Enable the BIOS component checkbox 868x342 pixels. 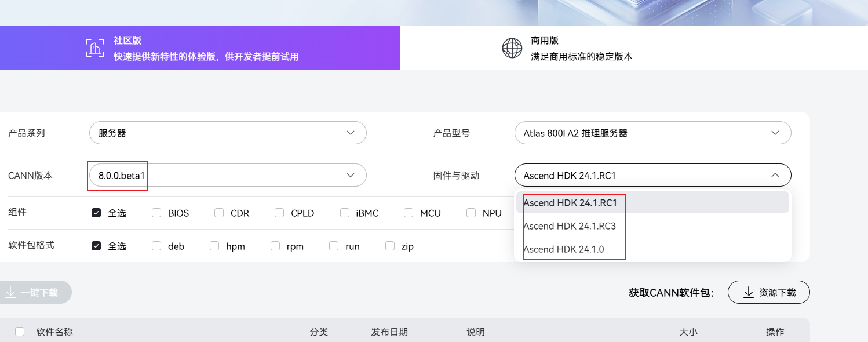(x=156, y=213)
